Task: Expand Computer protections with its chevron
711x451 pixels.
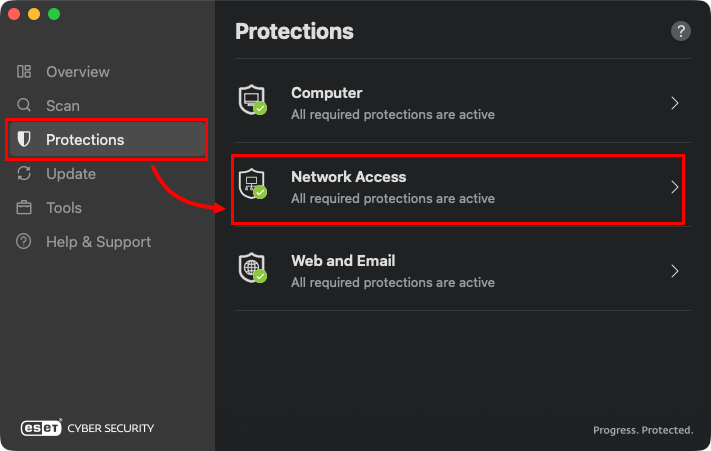Action: [675, 103]
